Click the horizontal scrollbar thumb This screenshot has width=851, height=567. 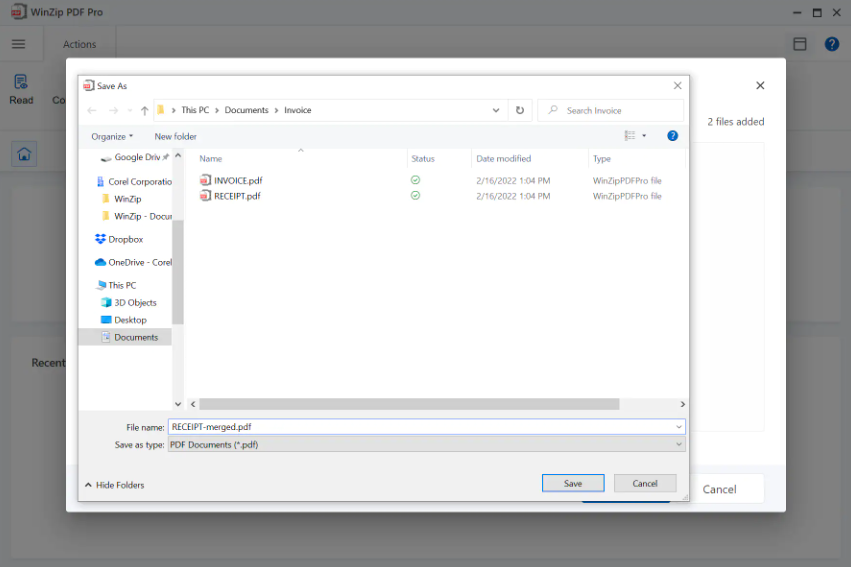(409, 404)
